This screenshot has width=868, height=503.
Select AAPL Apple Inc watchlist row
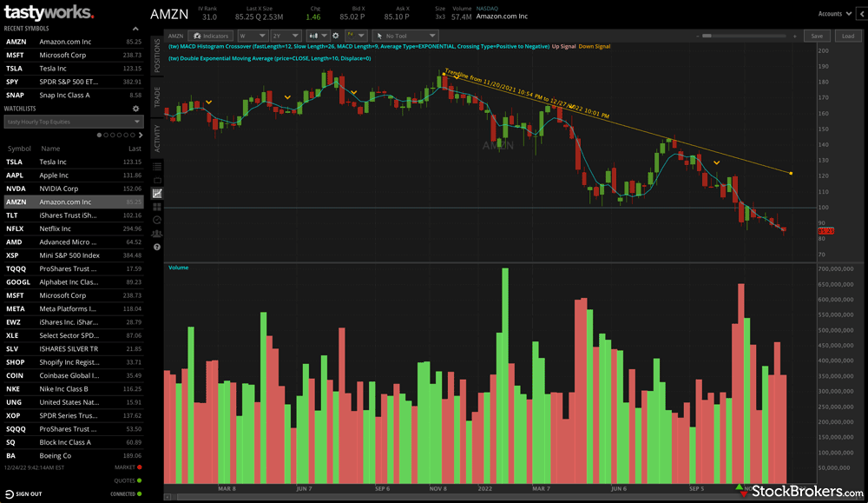(74, 175)
